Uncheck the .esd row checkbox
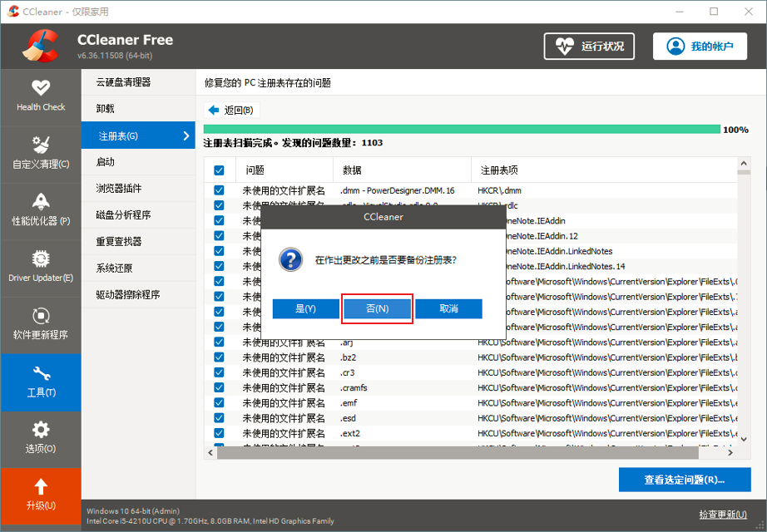 219,418
